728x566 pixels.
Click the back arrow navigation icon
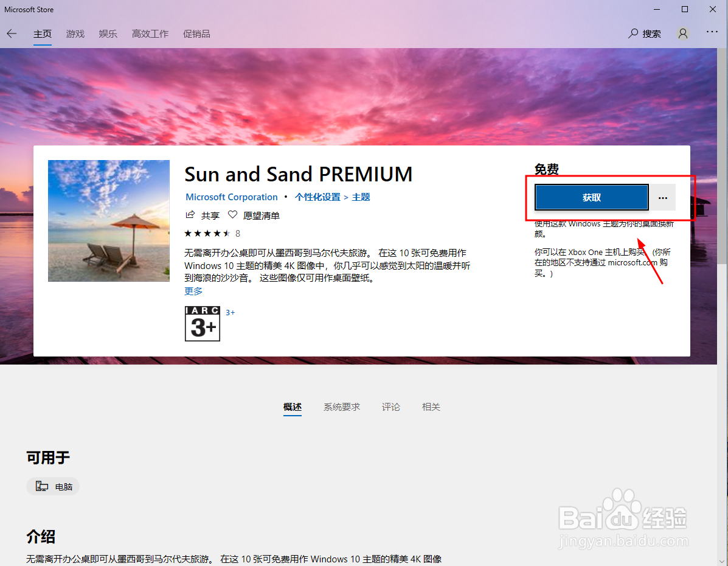(x=12, y=33)
